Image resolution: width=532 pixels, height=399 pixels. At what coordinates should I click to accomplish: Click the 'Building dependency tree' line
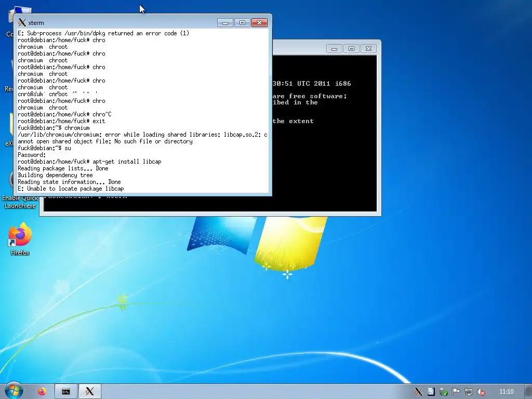[55, 175]
